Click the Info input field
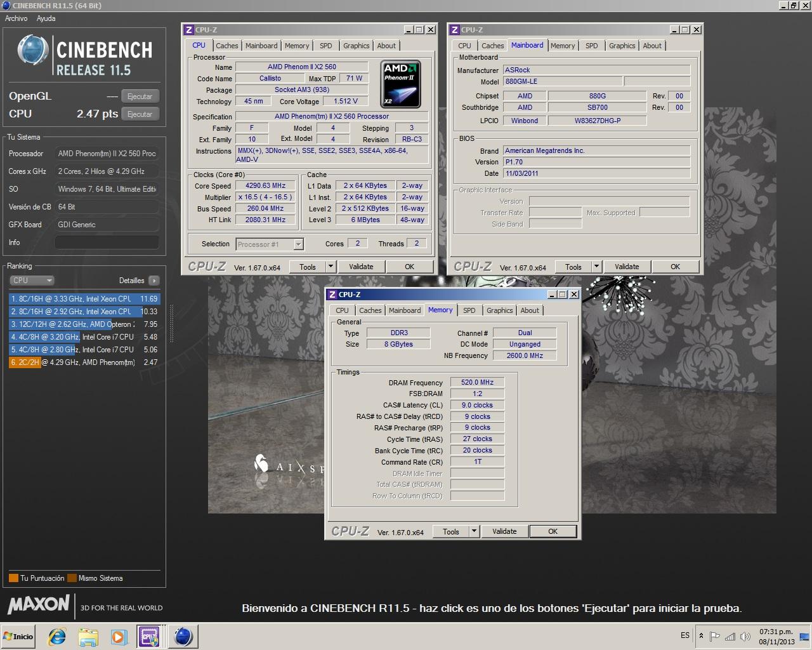The width and height of the screenshot is (812, 650). point(107,242)
